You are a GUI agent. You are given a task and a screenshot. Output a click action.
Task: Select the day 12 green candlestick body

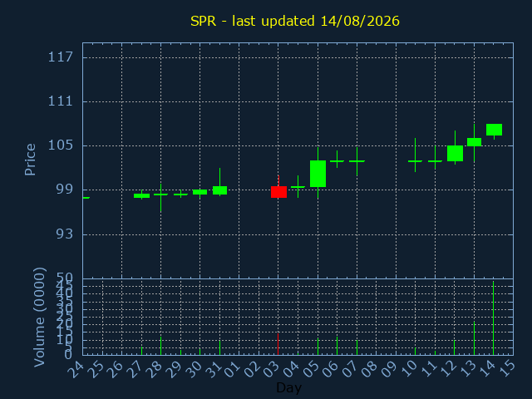[455, 153]
